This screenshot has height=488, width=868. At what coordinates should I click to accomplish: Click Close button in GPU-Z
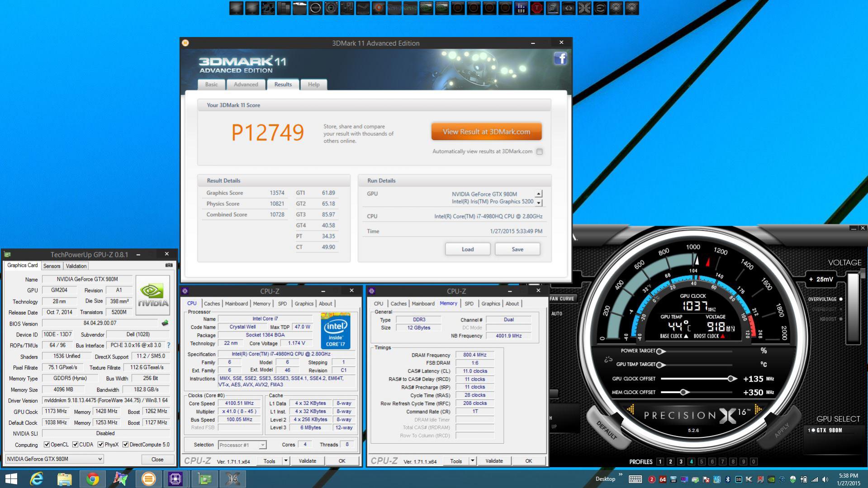pyautogui.click(x=157, y=459)
